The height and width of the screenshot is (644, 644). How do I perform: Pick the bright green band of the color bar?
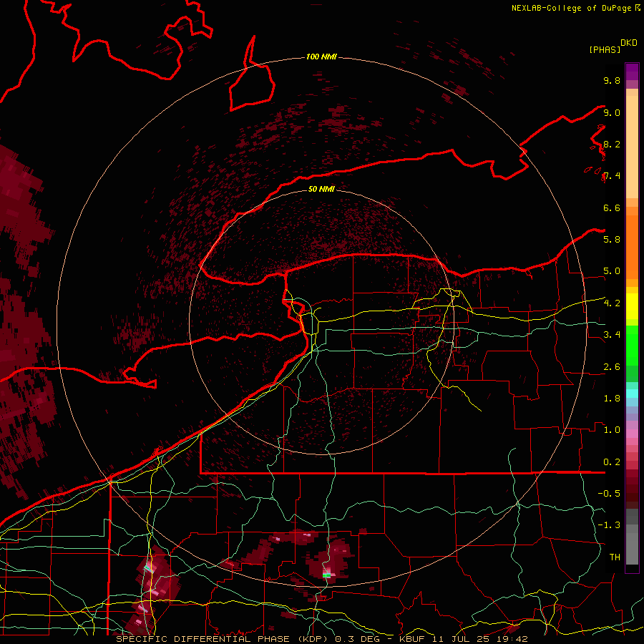tap(632, 346)
